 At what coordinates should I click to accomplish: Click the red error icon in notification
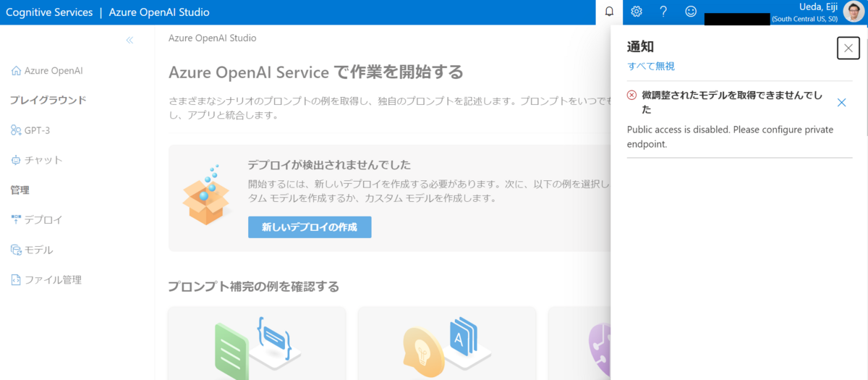[x=631, y=95]
